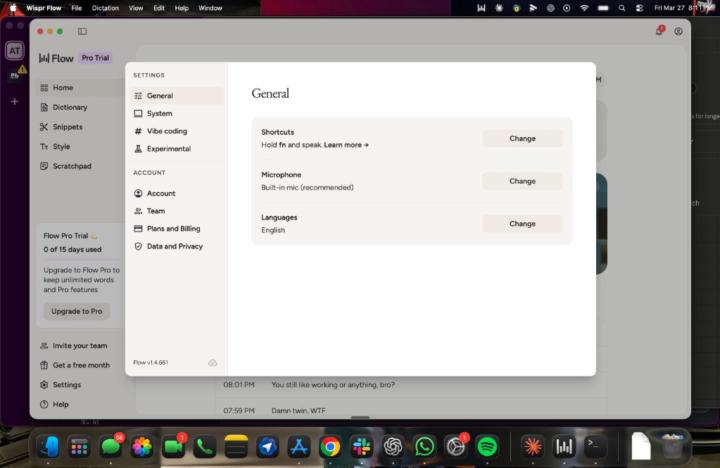Screen dimensions: 720x468
Task: Open Experimental settings section
Action: 176,149
